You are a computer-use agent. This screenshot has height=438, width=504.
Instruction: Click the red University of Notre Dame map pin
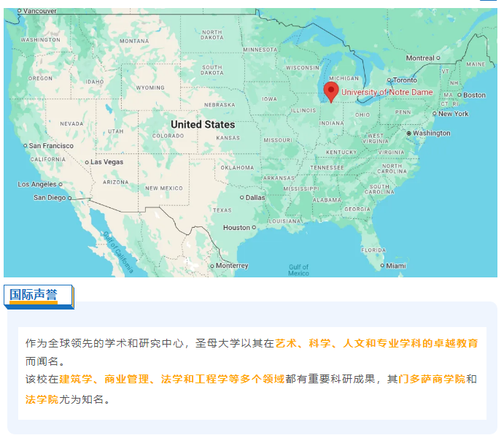click(x=330, y=92)
